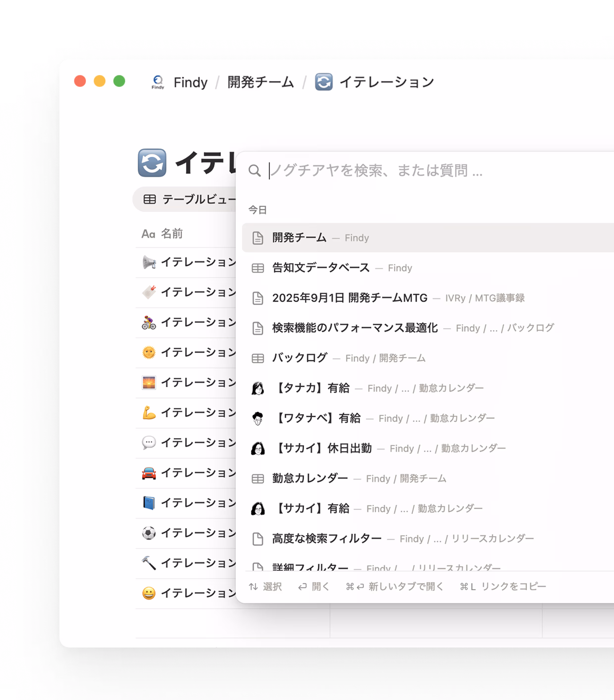Click the megaphone emoji iteration row icon
The image size is (614, 700).
(149, 262)
